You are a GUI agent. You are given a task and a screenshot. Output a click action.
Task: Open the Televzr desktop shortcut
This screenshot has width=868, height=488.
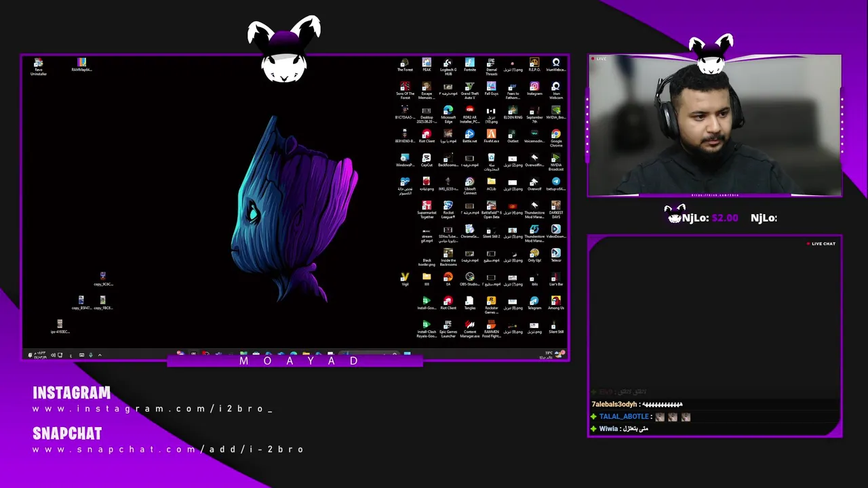556,255
